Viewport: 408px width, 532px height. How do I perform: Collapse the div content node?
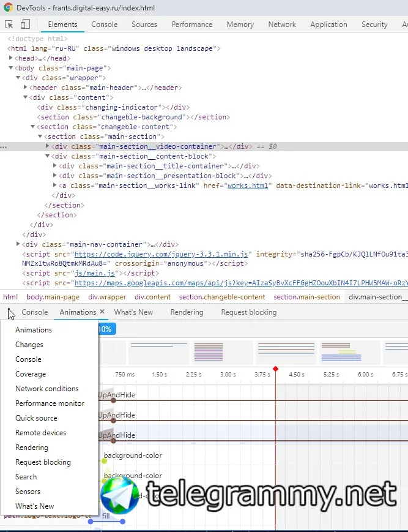[26, 97]
